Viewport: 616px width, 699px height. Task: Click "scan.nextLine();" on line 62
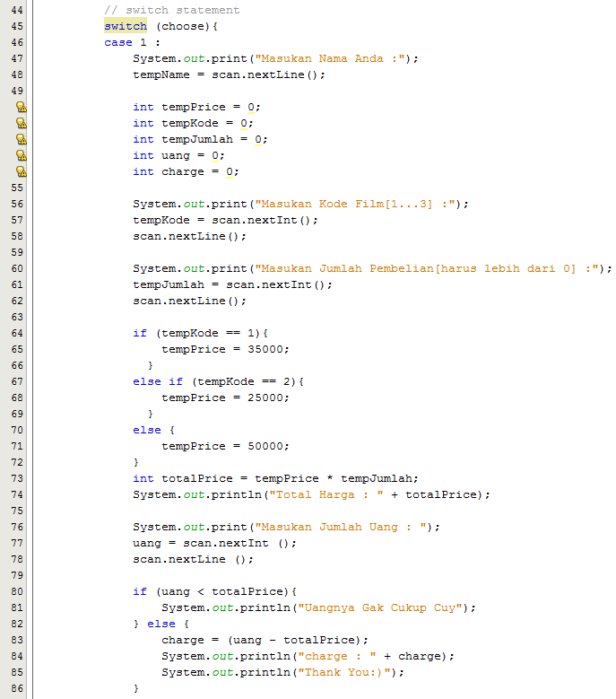pyautogui.click(x=190, y=301)
